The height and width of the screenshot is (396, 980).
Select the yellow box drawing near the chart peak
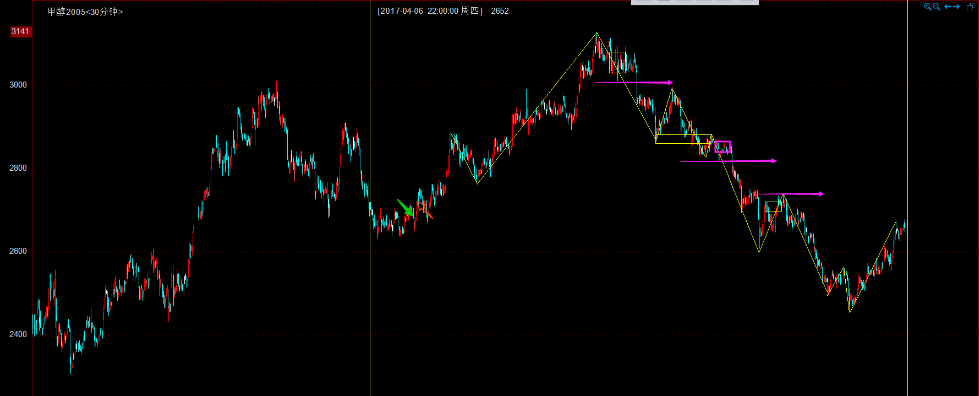coord(617,62)
